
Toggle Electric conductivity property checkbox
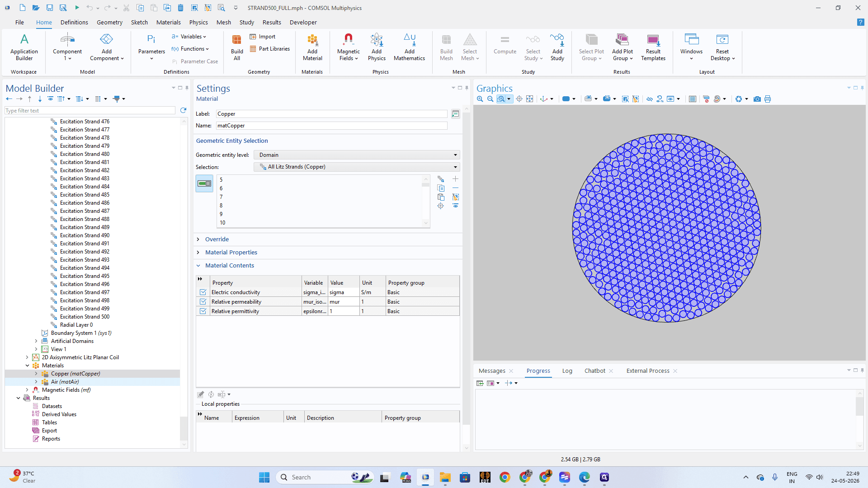[x=203, y=292]
